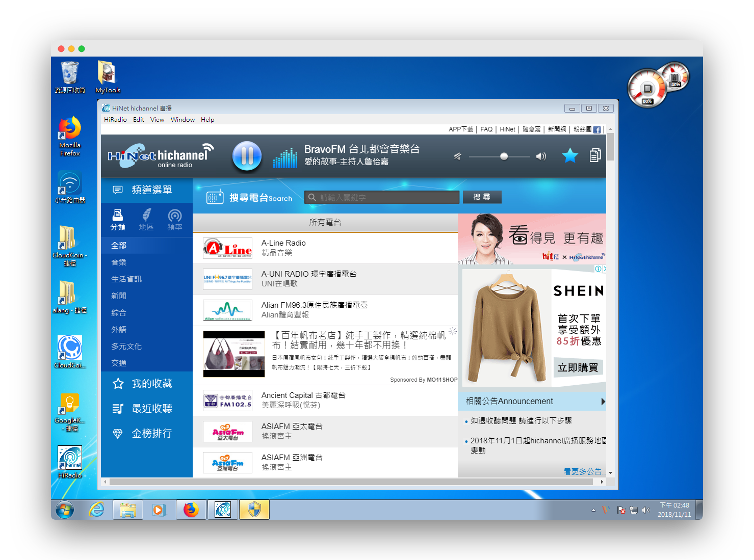The image size is (754, 560).
Task: Open HiRadio desktop shortcut
Action: pos(70,462)
